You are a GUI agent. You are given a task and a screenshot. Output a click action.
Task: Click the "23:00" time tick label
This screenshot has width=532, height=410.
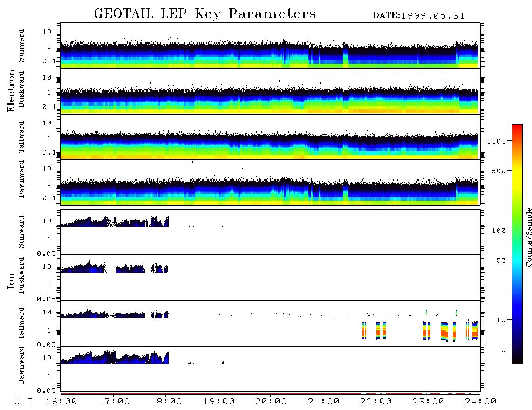(428, 402)
